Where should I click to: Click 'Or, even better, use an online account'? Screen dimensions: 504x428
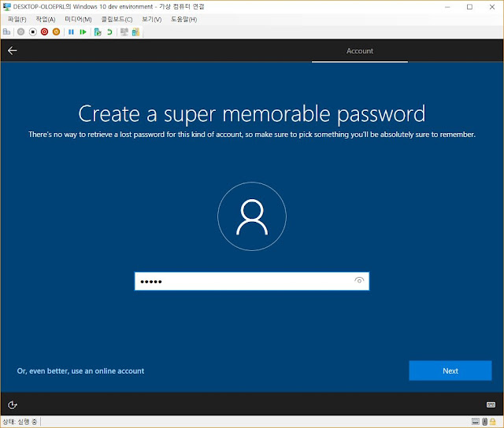(80, 371)
